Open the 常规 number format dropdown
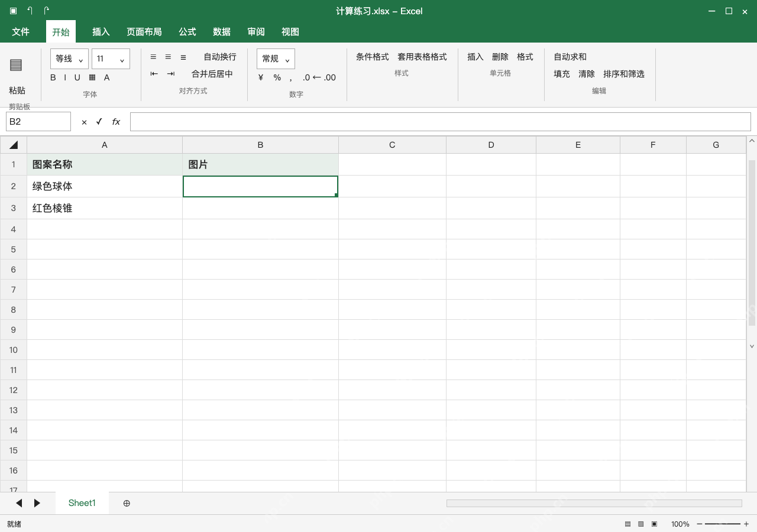Image resolution: width=757 pixels, height=532 pixels. tap(276, 59)
